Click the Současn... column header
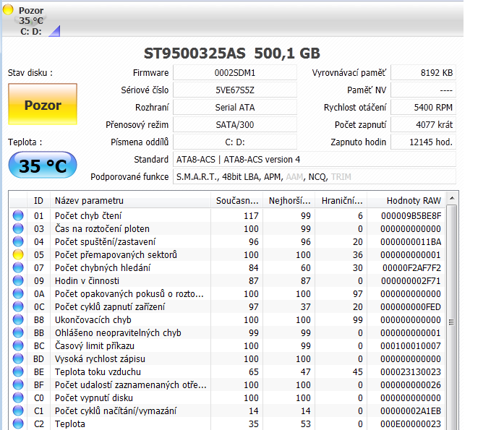Screen dimensions: 504x430 coord(237,201)
